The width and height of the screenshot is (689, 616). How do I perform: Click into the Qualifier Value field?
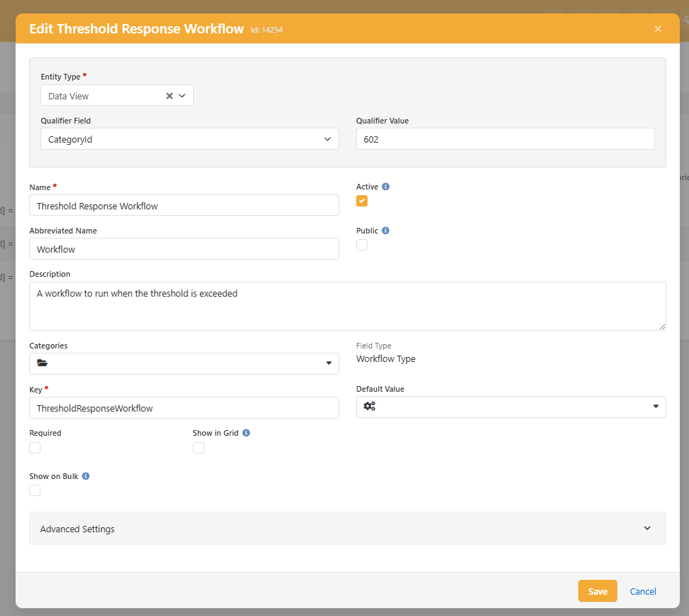pos(505,139)
